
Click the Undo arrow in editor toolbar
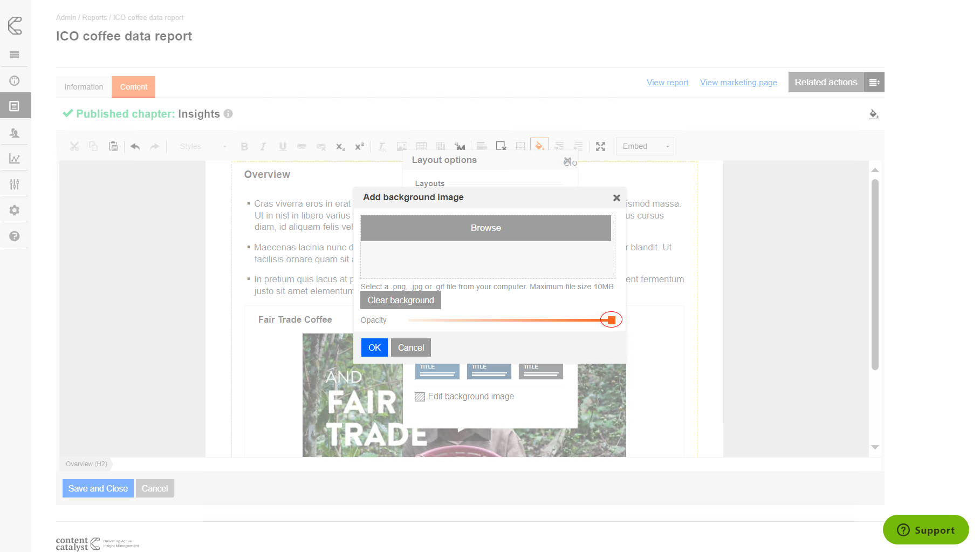[x=135, y=146]
